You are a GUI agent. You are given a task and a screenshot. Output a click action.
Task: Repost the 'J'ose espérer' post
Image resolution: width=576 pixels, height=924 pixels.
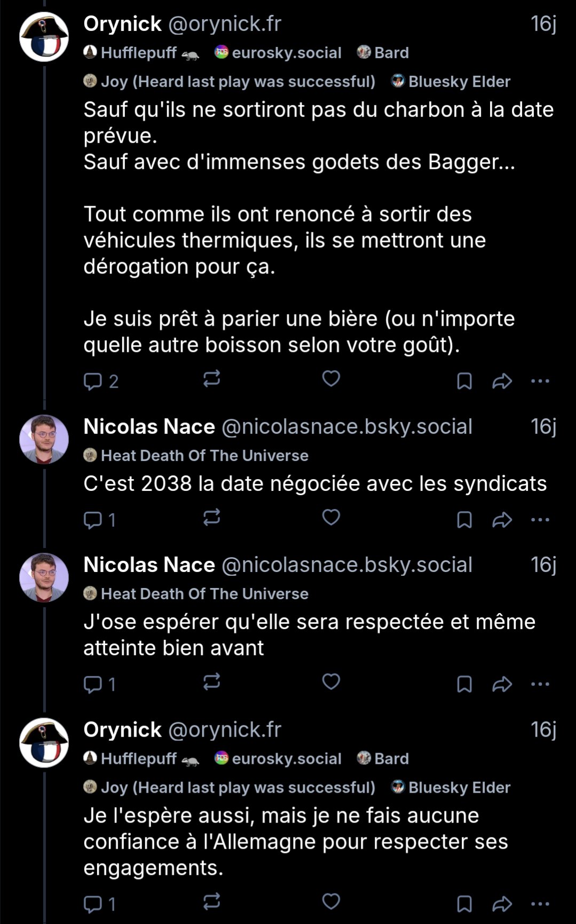tap(211, 682)
